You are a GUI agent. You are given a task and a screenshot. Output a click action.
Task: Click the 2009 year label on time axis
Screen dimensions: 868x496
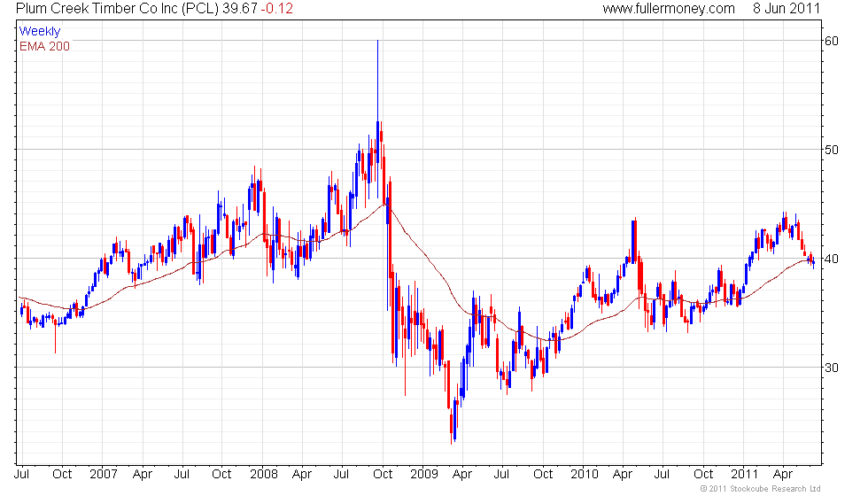pos(424,475)
